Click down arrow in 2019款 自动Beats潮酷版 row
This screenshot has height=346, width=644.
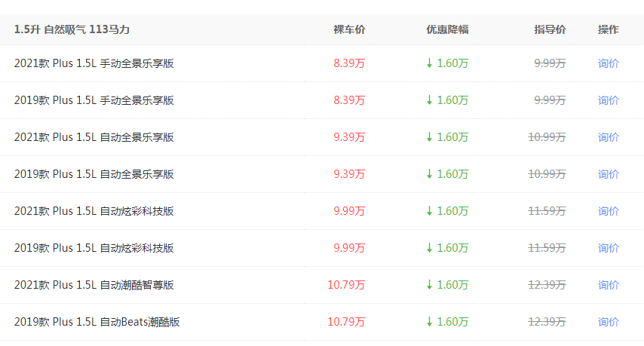pyautogui.click(x=430, y=322)
